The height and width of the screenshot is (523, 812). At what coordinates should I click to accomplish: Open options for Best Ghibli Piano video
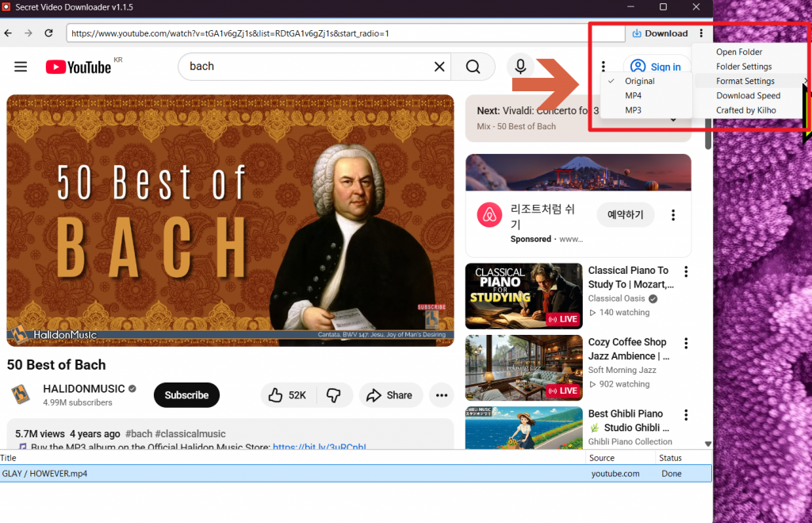(686, 414)
